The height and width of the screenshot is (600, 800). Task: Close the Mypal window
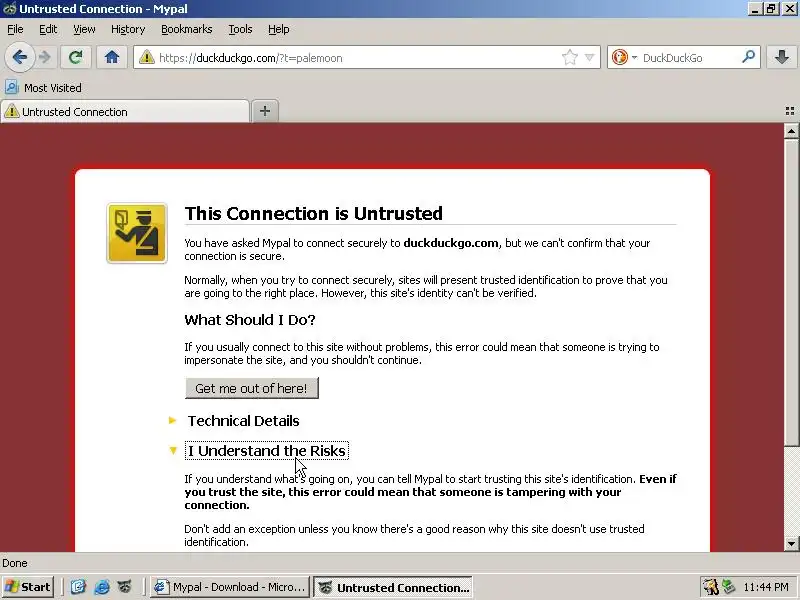click(x=789, y=9)
